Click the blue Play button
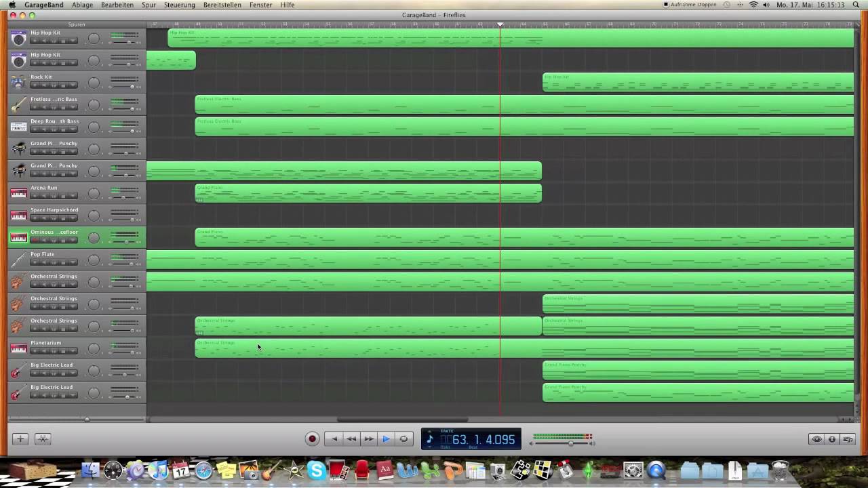This screenshot has width=868, height=488. click(387, 439)
